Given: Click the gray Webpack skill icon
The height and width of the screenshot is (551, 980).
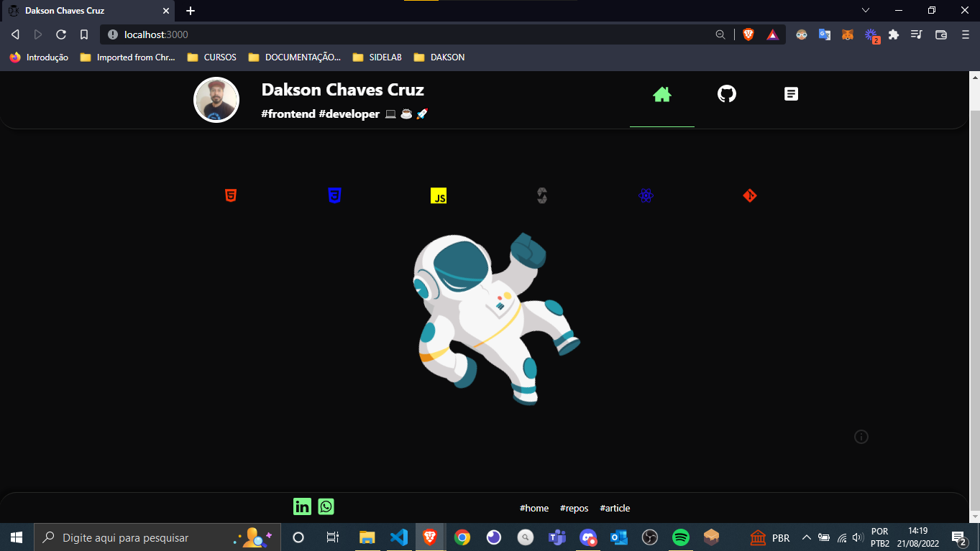Looking at the screenshot, I should 541,195.
